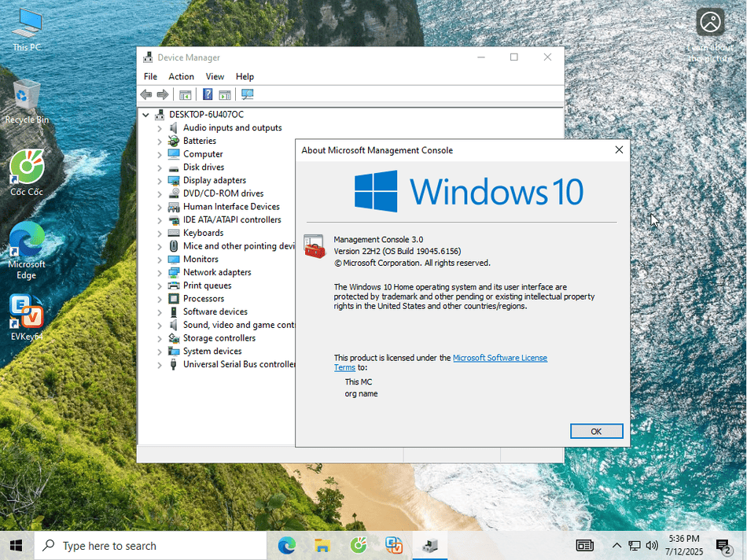Click the Processors chip icon
This screenshot has width=747, height=560.
point(174,299)
